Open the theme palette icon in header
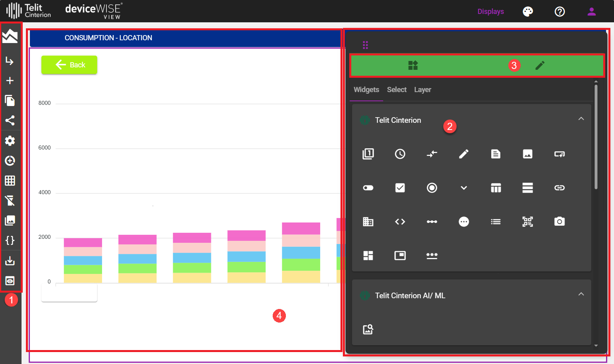 tap(528, 12)
